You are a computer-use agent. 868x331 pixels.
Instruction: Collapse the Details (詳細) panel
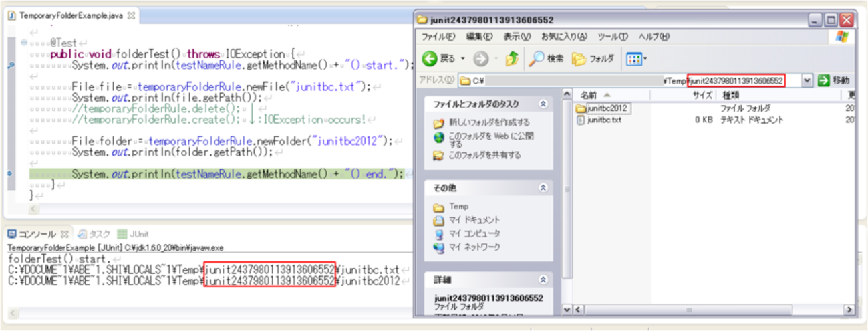[x=543, y=280]
